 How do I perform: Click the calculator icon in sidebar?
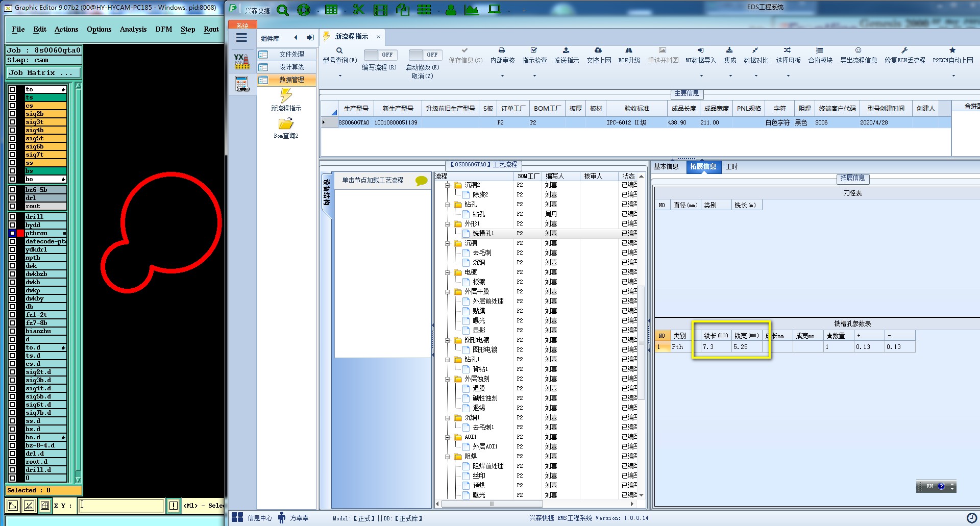coord(241,84)
